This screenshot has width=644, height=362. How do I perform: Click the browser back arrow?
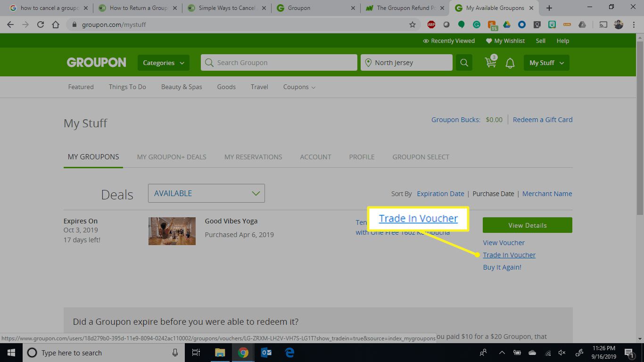click(x=10, y=25)
